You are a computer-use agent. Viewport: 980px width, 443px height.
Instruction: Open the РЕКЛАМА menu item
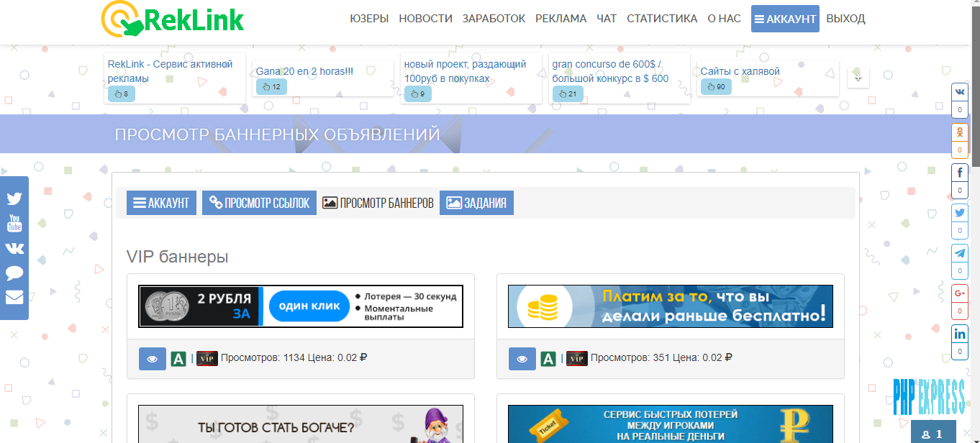tap(561, 19)
